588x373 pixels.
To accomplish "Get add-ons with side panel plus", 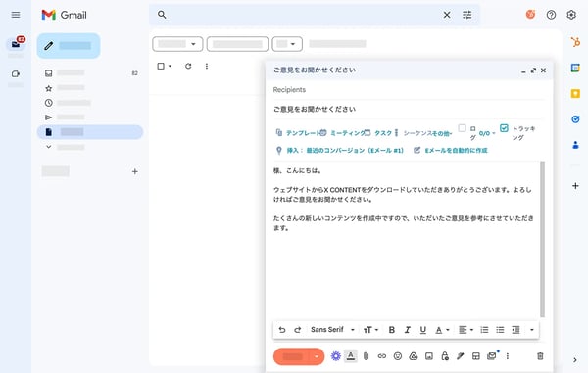I will point(575,185).
